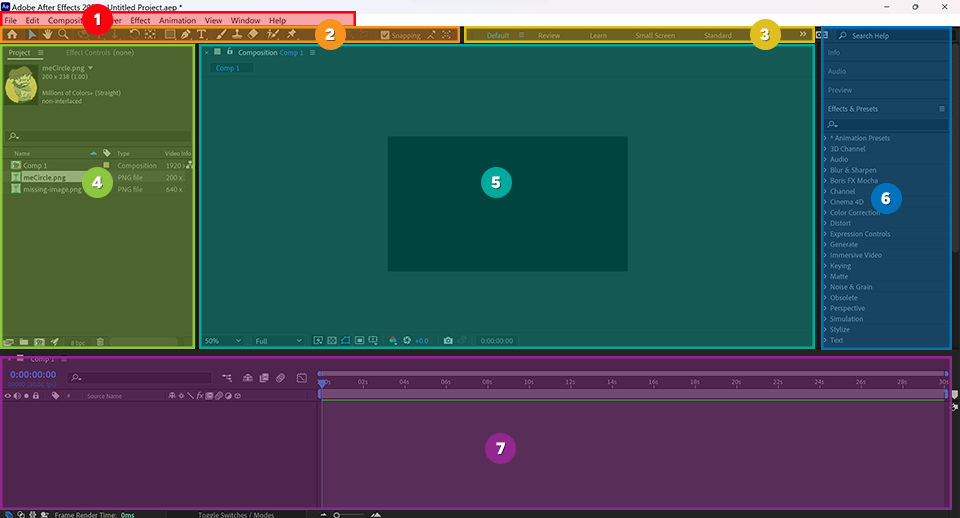Open the 50% magnification dropdown
This screenshot has width=960, height=518.
[223, 340]
